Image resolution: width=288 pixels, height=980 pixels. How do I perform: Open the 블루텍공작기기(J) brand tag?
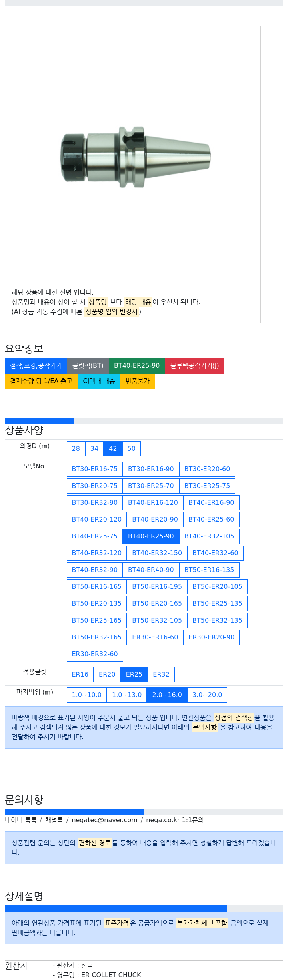[x=195, y=366]
